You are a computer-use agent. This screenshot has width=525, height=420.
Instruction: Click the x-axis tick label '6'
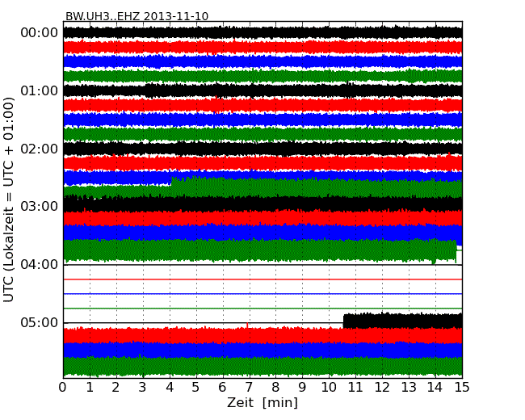coord(223,388)
